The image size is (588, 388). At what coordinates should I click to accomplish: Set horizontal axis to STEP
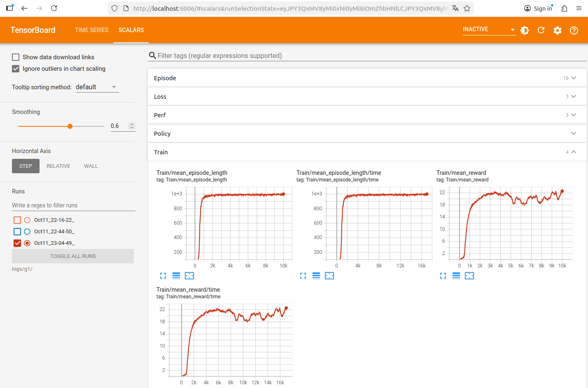pyautogui.click(x=26, y=166)
